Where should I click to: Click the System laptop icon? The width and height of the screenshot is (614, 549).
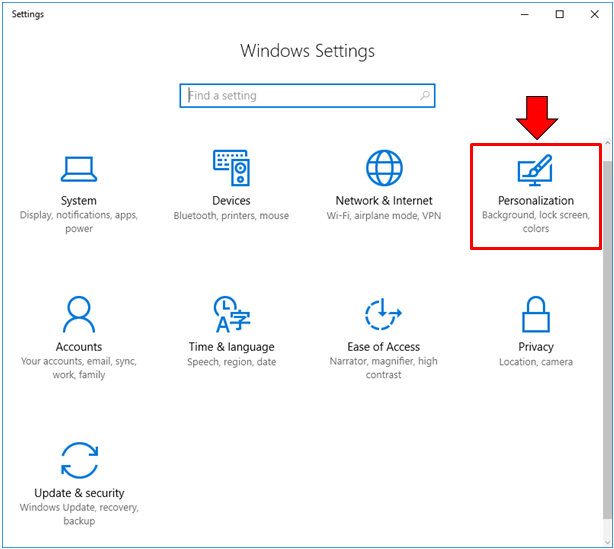78,169
